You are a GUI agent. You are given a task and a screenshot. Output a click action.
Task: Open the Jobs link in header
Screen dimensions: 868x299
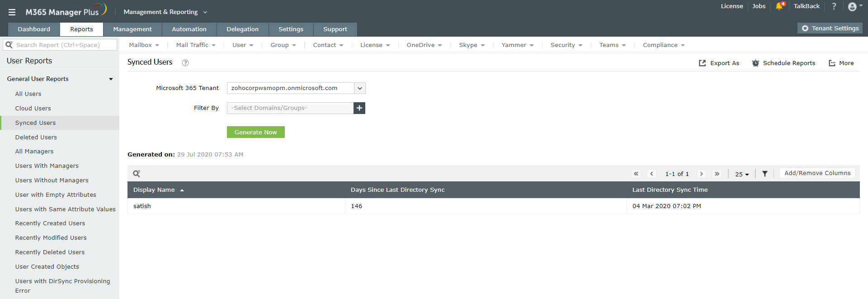tap(759, 6)
